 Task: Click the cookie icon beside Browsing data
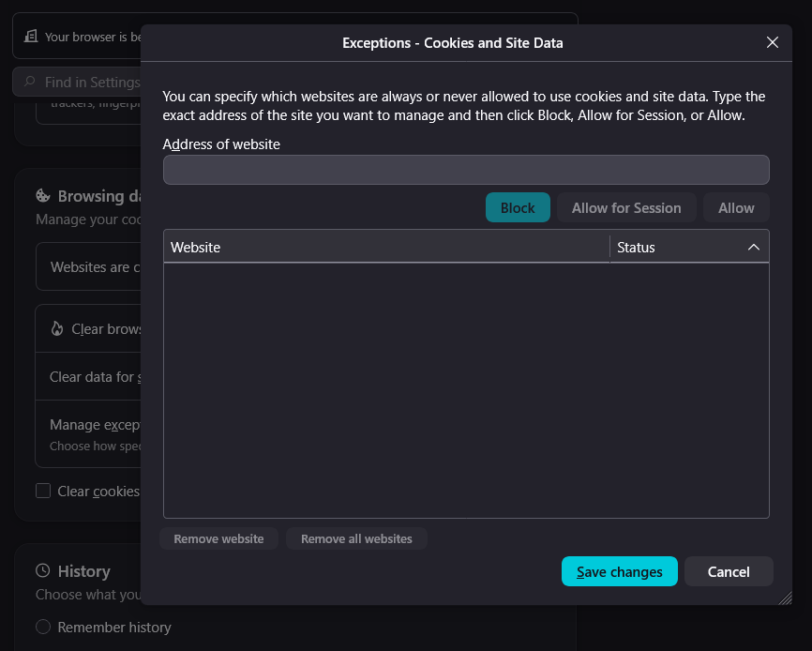(x=43, y=196)
